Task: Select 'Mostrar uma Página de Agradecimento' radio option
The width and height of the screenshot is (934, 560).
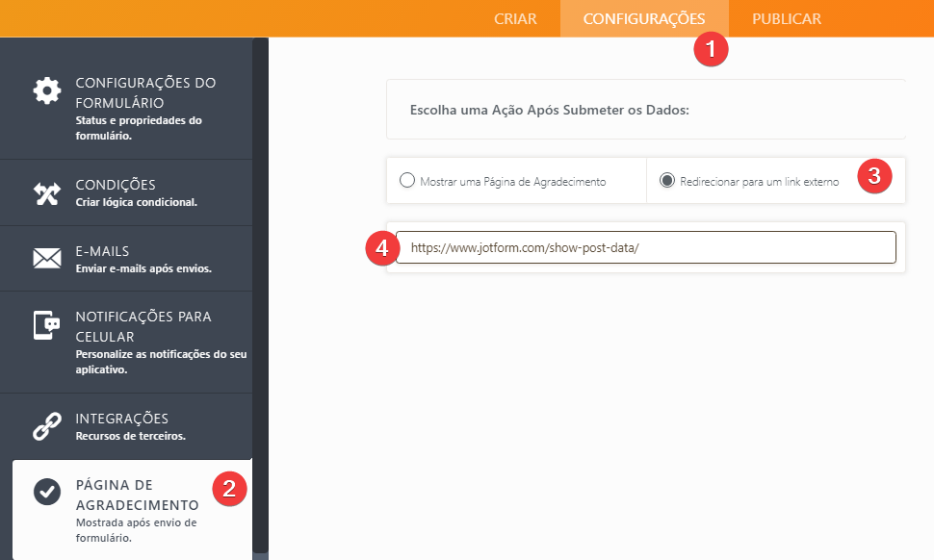Action: point(407,181)
